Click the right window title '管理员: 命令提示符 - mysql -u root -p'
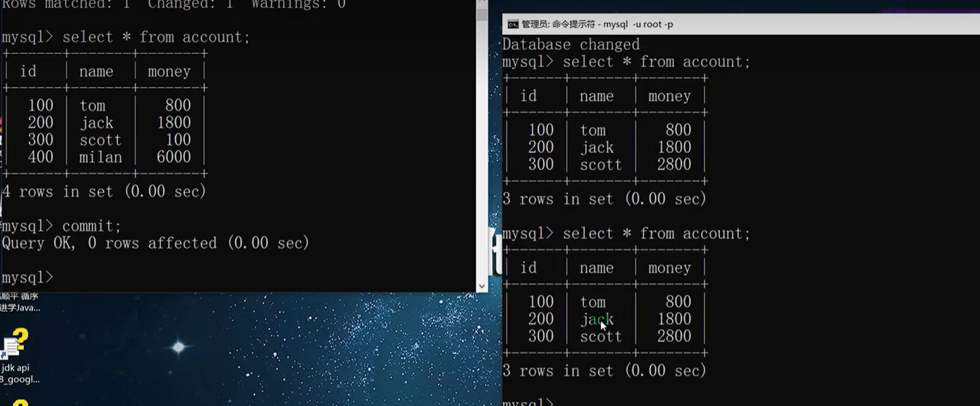This screenshot has height=406, width=980. [597, 25]
